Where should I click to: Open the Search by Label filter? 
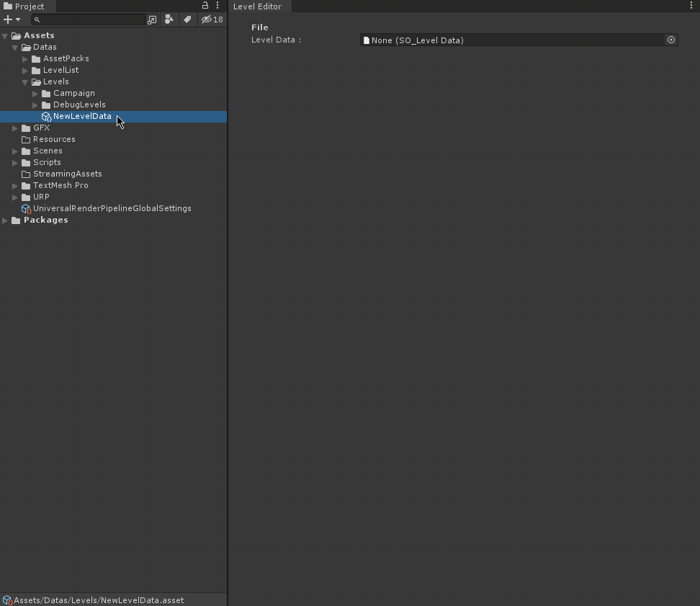pyautogui.click(x=187, y=19)
